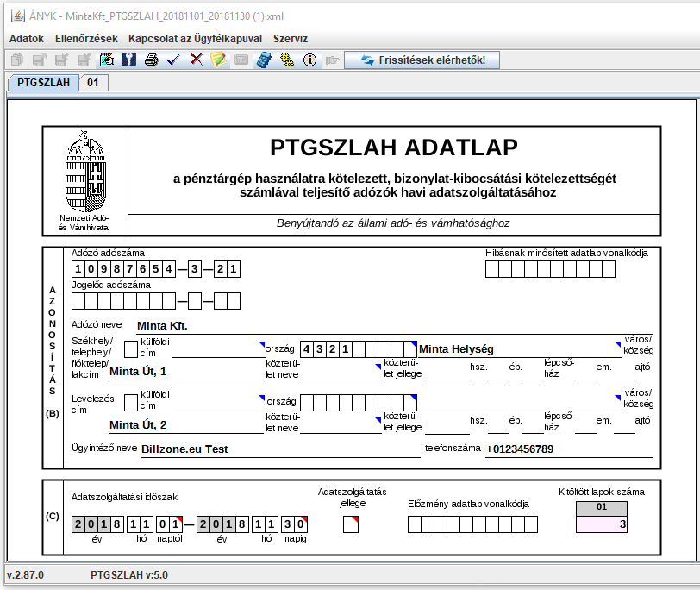Click the Előzmény adatlap vonalkódja field
700x590 pixels.
pos(472,524)
